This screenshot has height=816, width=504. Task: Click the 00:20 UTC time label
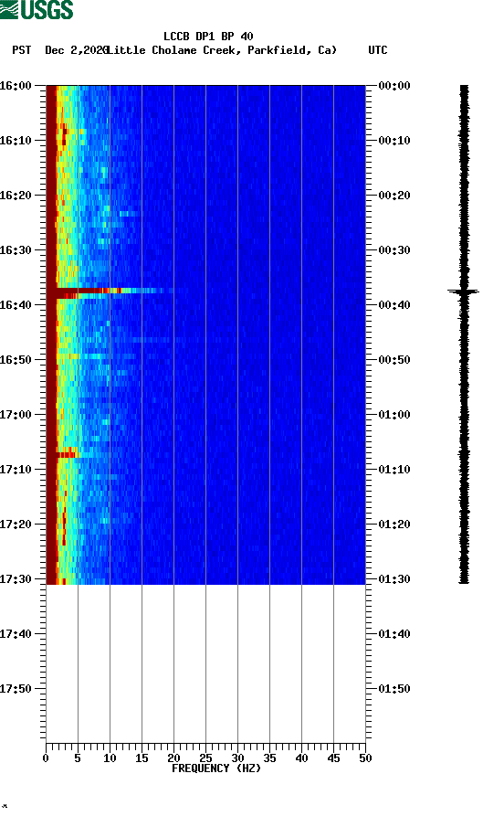(394, 196)
